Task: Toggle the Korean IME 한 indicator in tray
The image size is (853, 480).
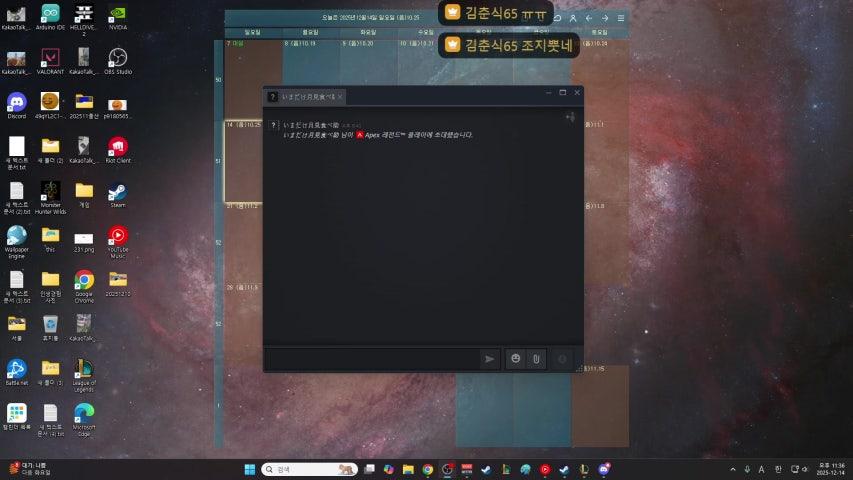Action: coord(778,469)
